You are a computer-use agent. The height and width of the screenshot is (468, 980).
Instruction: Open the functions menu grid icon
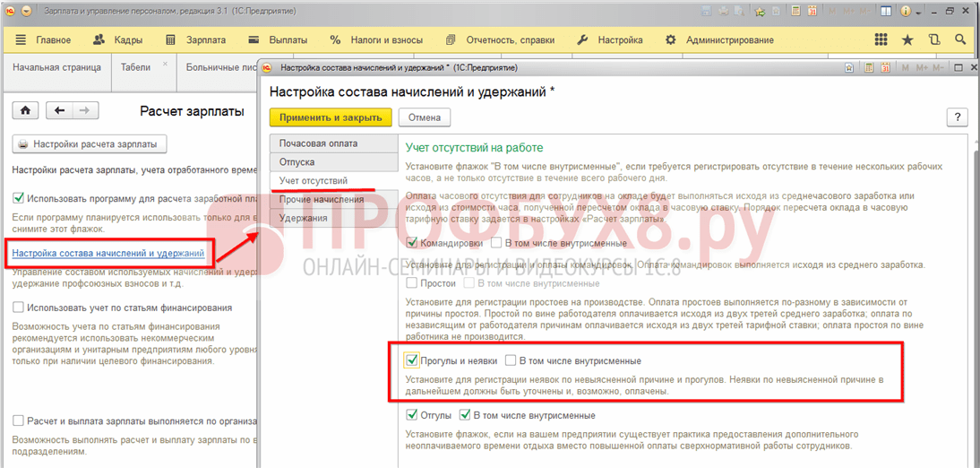pos(881,39)
